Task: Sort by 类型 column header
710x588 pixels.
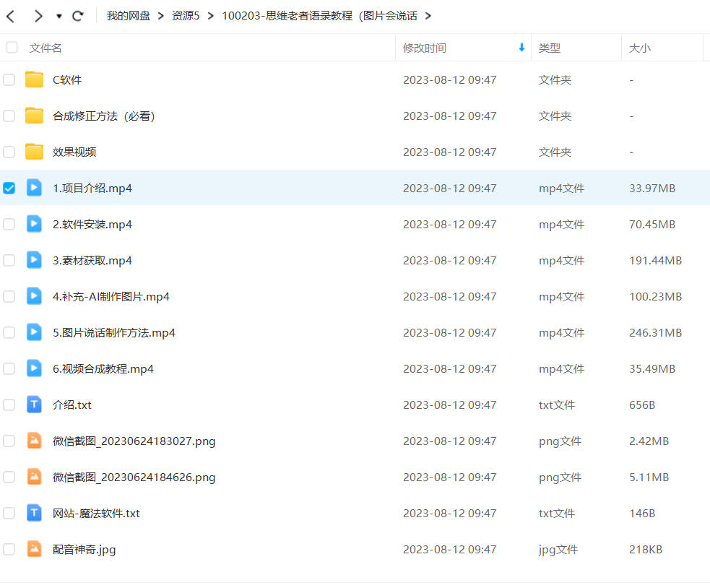Action: pos(549,48)
